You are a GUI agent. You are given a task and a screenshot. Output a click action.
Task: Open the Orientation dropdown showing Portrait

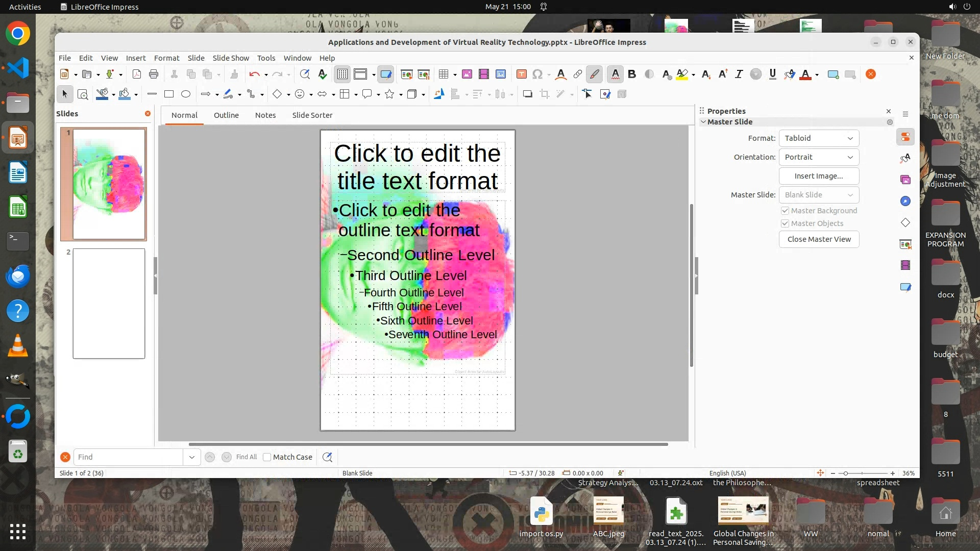point(819,157)
